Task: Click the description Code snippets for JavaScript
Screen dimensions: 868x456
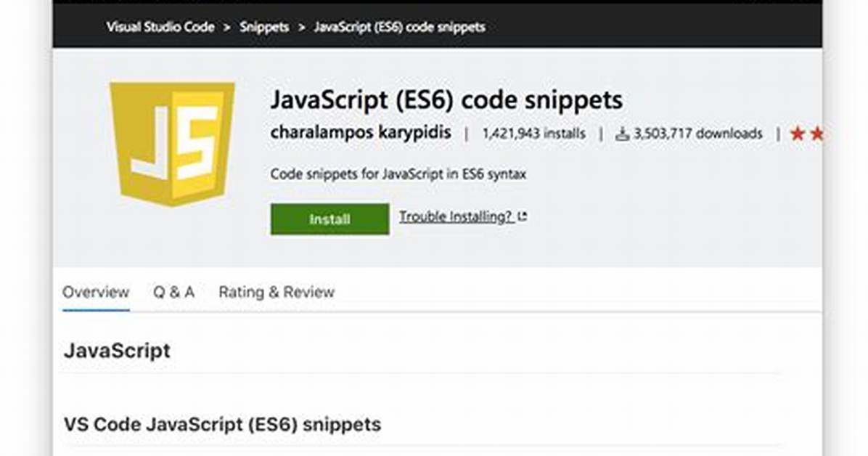Action: tap(398, 174)
